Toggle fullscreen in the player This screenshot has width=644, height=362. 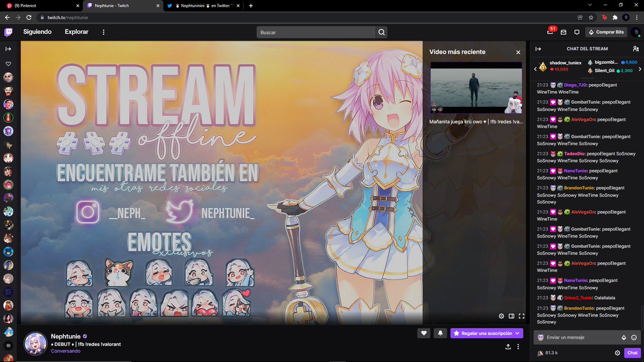point(521,316)
